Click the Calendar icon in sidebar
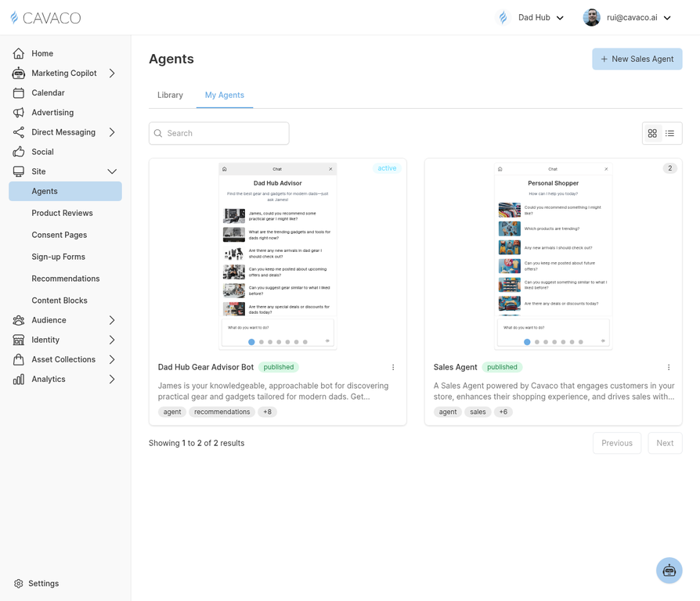 [18, 93]
